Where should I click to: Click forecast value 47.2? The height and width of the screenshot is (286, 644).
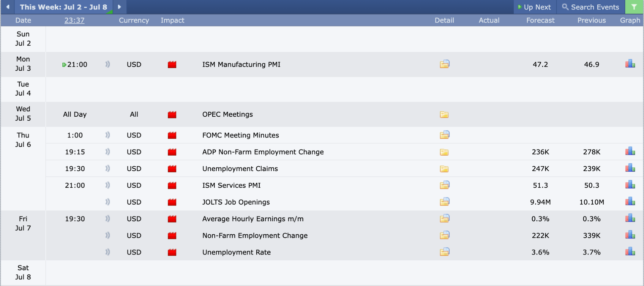(540, 64)
